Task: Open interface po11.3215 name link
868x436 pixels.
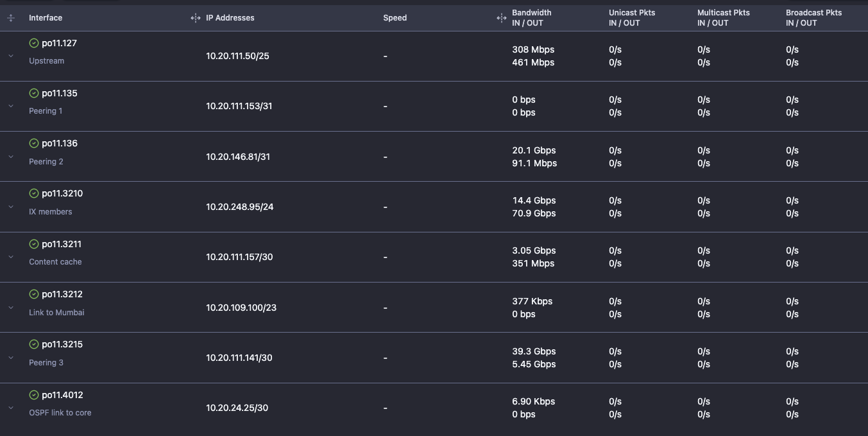Action: pyautogui.click(x=62, y=344)
